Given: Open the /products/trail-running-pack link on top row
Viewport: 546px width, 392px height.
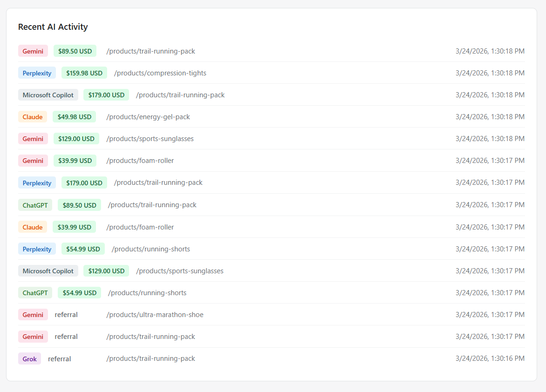Looking at the screenshot, I should pyautogui.click(x=150, y=51).
